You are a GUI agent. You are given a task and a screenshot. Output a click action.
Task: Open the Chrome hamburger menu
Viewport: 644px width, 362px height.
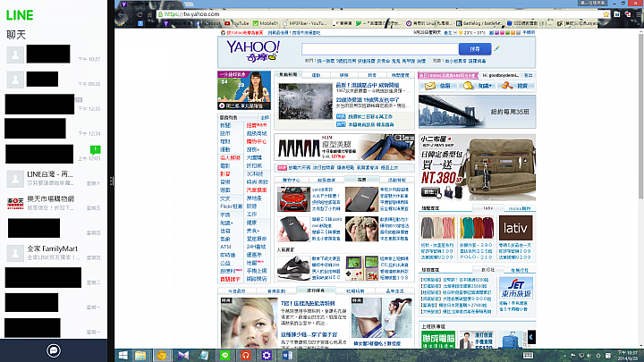639,14
